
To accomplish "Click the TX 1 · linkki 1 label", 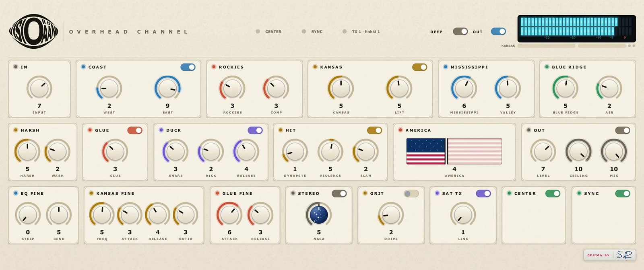I will pyautogui.click(x=366, y=31).
